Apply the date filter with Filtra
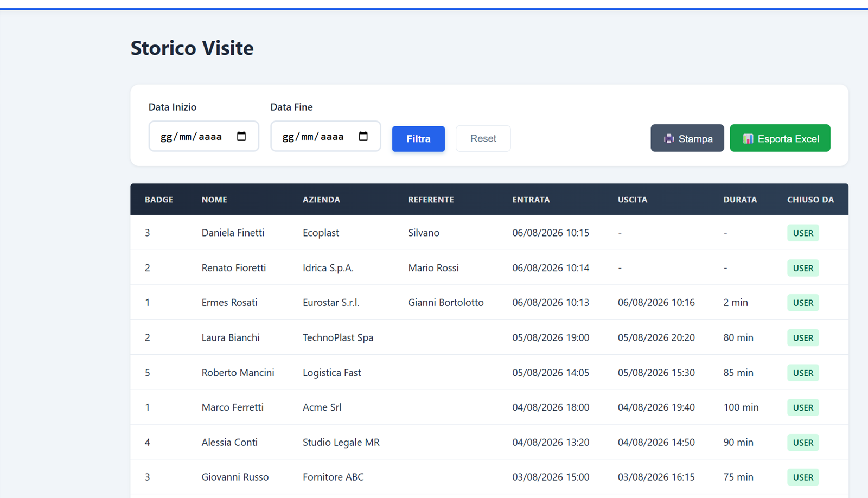868x498 pixels. click(x=418, y=139)
